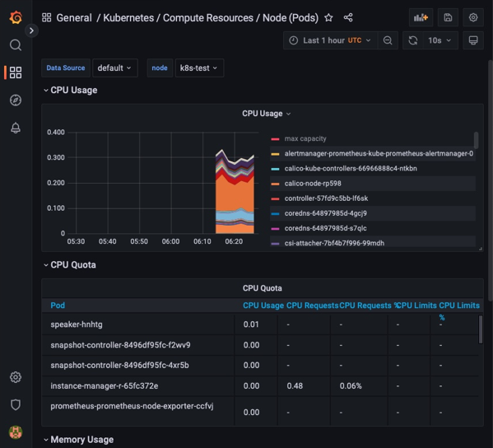493x448 pixels.
Task: Open the Last 1 hour time picker
Action: [x=330, y=40]
